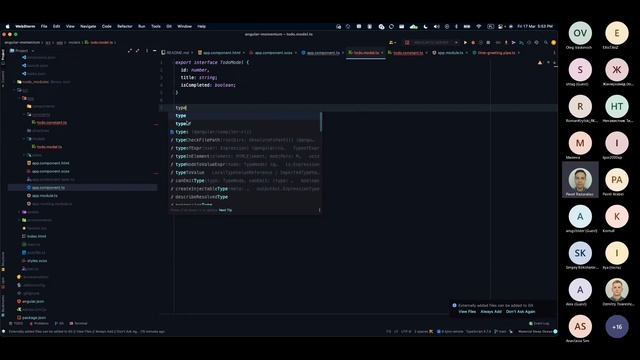Click the git update arrow icon

click(x=506, y=42)
